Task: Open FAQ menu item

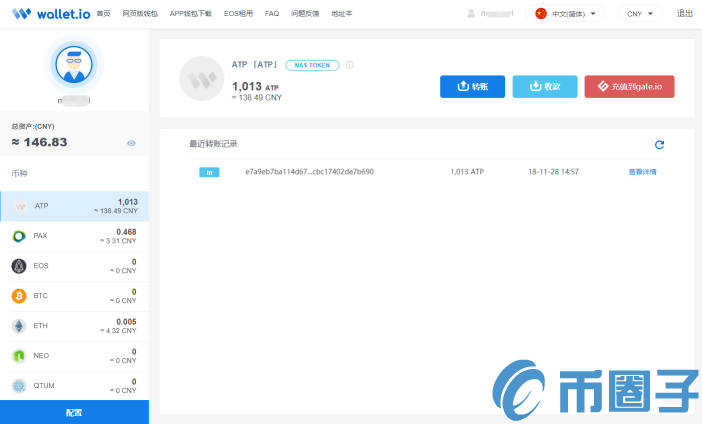Action: point(272,14)
